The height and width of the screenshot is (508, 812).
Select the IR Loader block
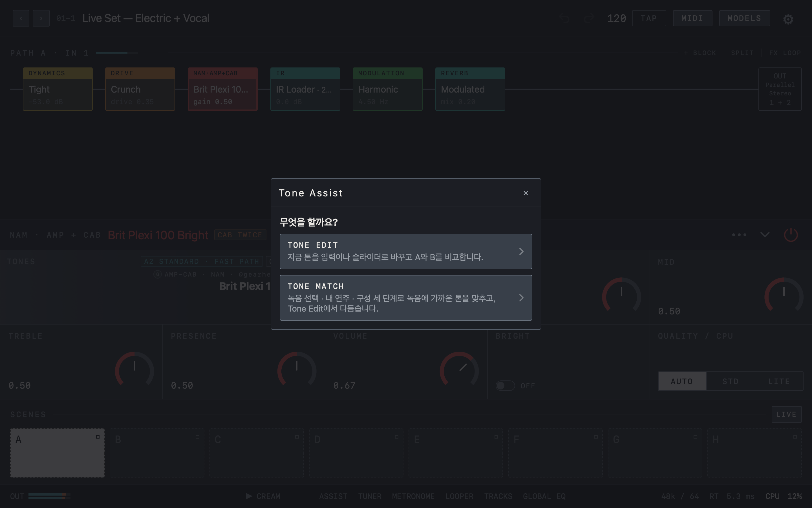(305, 89)
